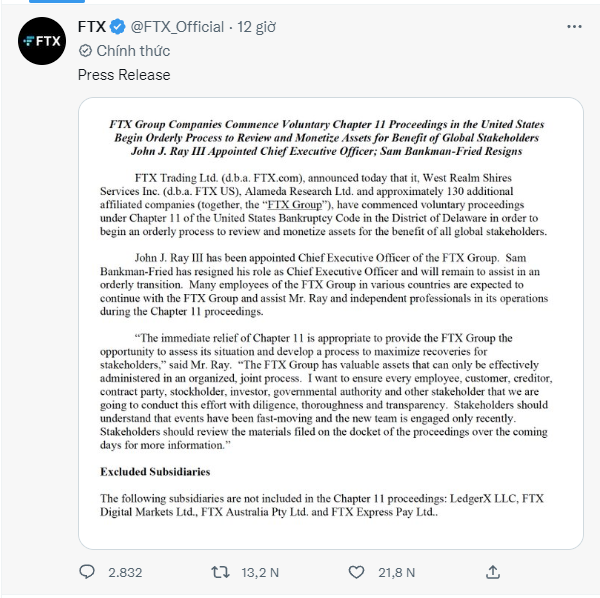View the 21,8 N likes count
Image resolution: width=600 pixels, height=598 pixels.
pyautogui.click(x=396, y=572)
